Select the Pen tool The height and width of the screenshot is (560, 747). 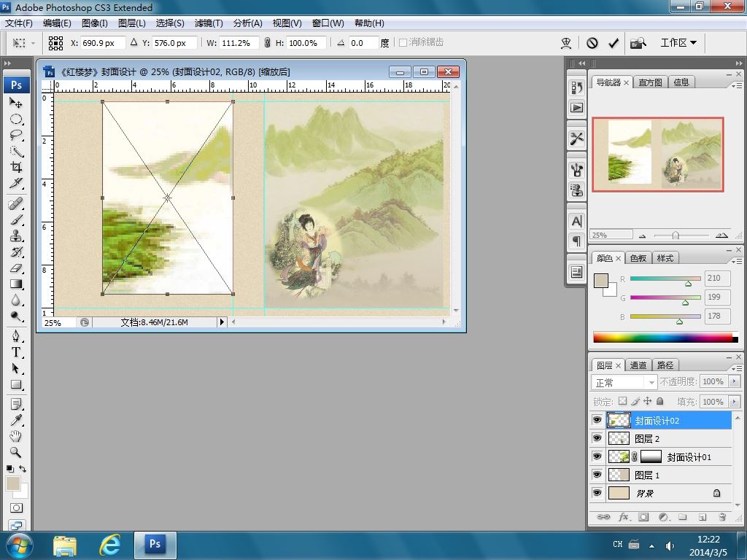(x=16, y=336)
